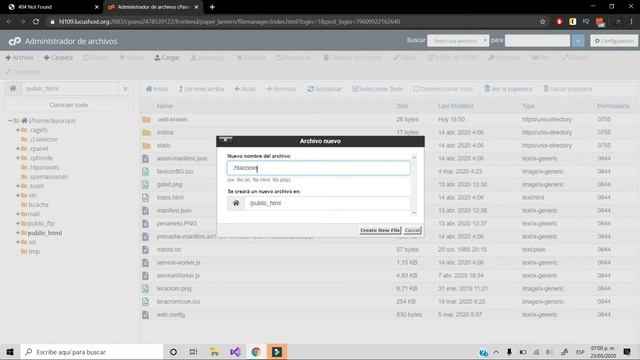This screenshot has width=640, height=360.
Task: Click Deseleccionar todo
Action: click(443, 89)
